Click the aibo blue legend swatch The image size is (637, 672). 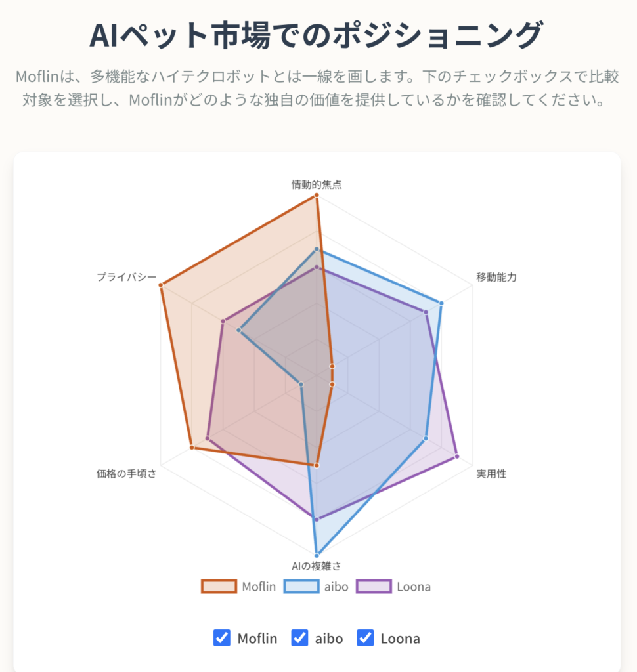click(x=301, y=586)
